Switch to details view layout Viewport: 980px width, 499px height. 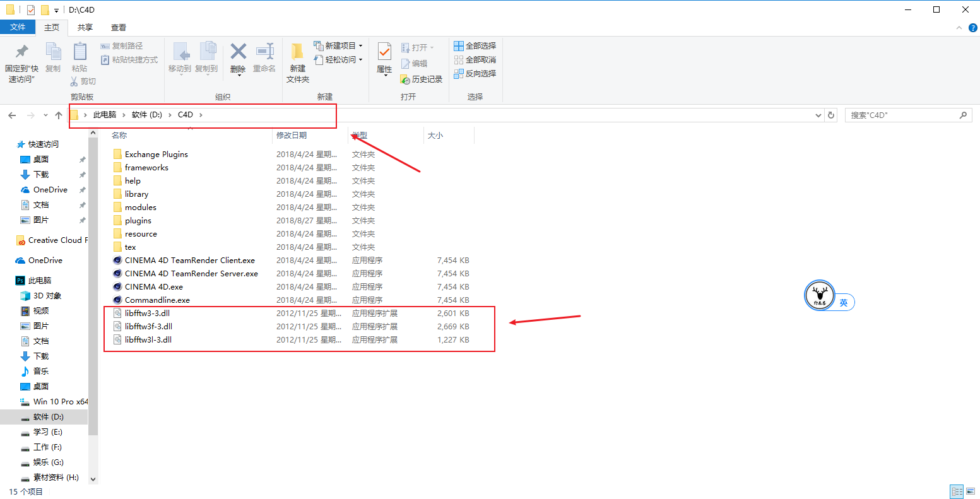pos(957,491)
